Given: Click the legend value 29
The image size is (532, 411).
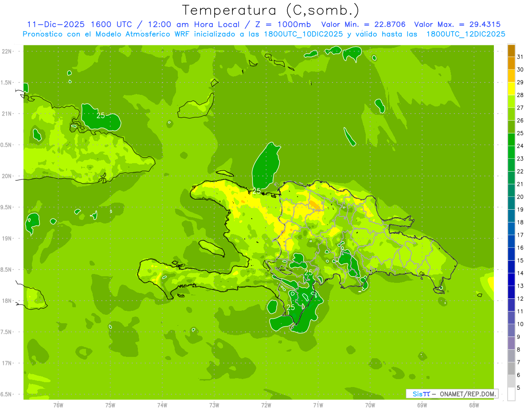Looking at the screenshot, I should pos(520,82).
